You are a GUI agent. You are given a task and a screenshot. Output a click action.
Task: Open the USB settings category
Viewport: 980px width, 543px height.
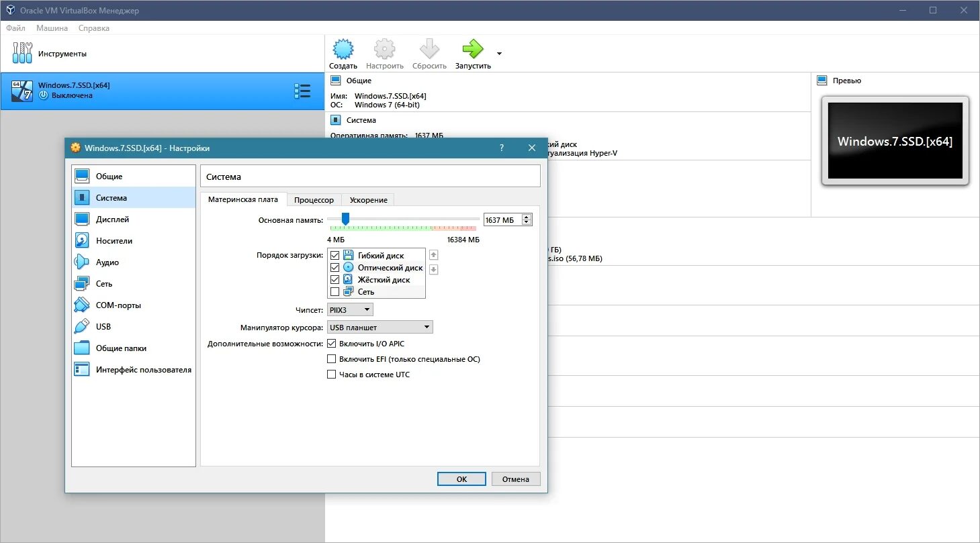134,327
